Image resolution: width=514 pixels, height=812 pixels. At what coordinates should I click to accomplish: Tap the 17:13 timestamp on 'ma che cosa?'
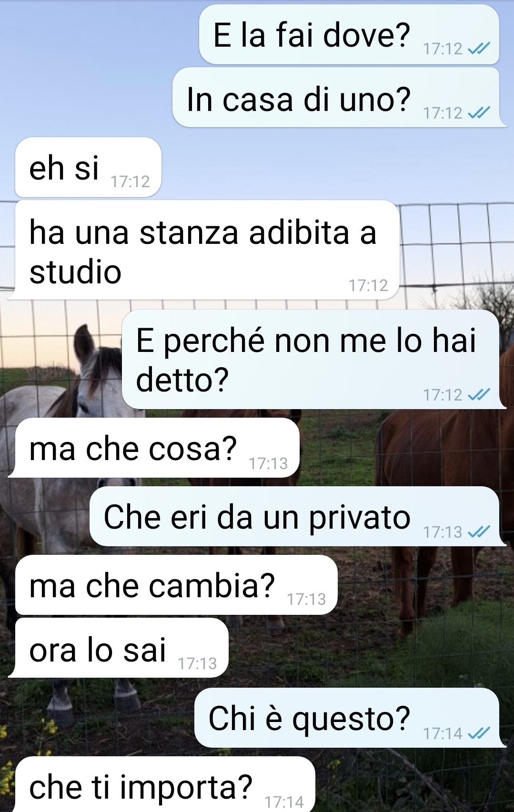(x=268, y=463)
